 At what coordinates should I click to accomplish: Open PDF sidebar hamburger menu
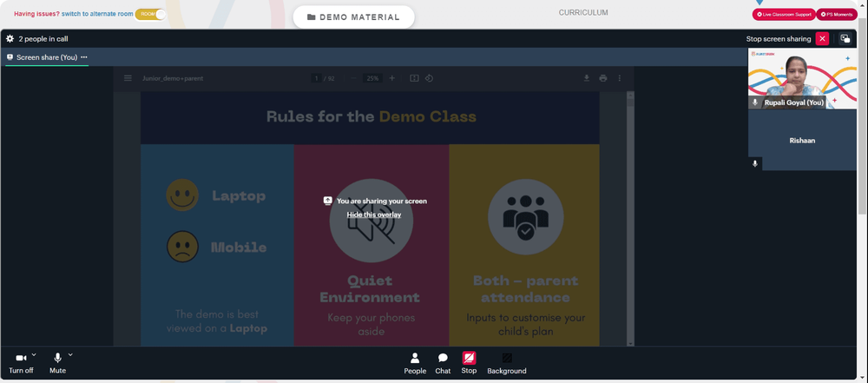coord(128,78)
